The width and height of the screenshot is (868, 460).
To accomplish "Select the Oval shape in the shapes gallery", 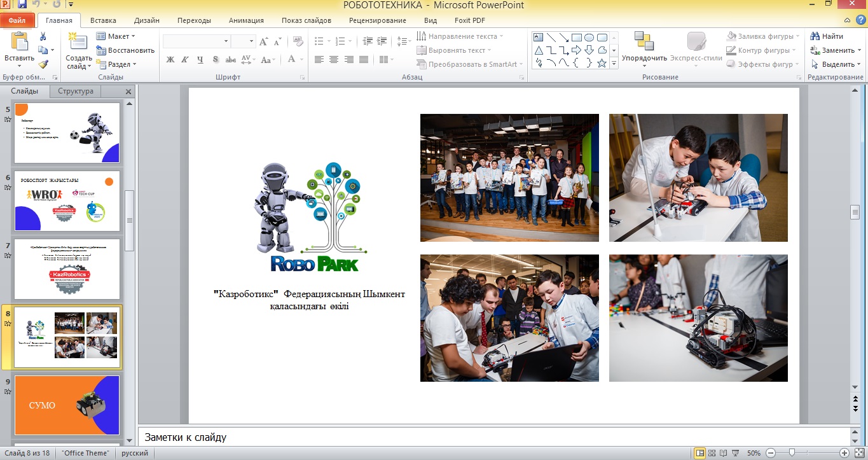I will coord(589,38).
